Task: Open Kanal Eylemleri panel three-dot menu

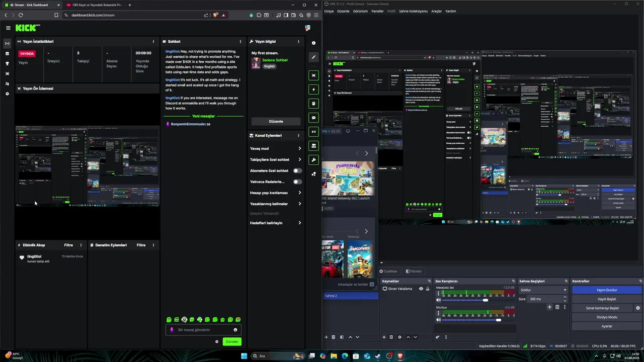Action: (298, 135)
